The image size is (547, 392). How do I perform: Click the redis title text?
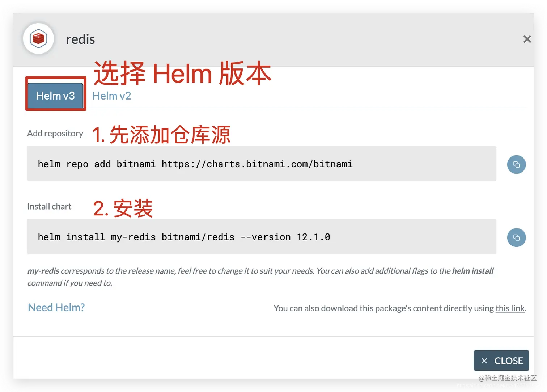(80, 39)
